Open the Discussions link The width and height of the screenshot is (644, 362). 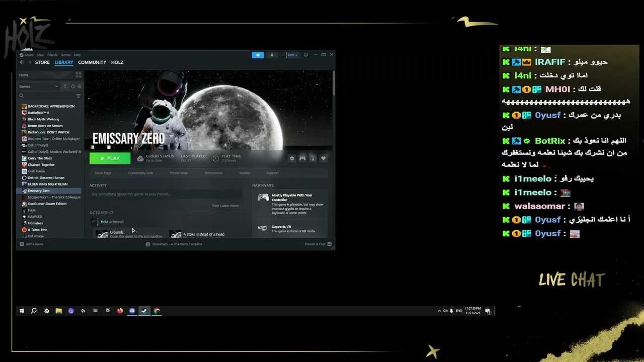(214, 173)
